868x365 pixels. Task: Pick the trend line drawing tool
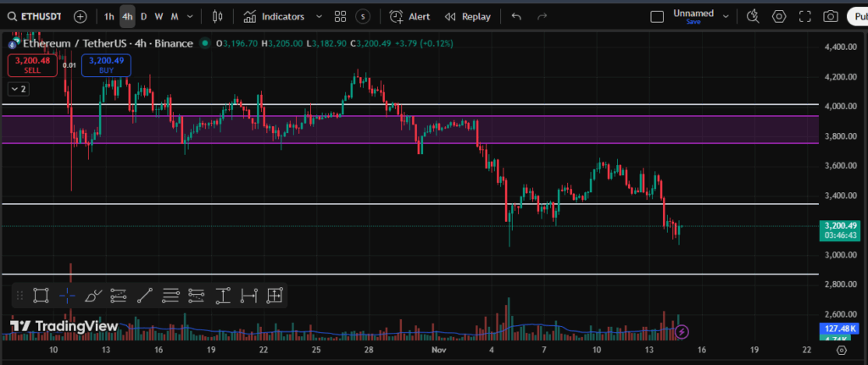point(145,295)
